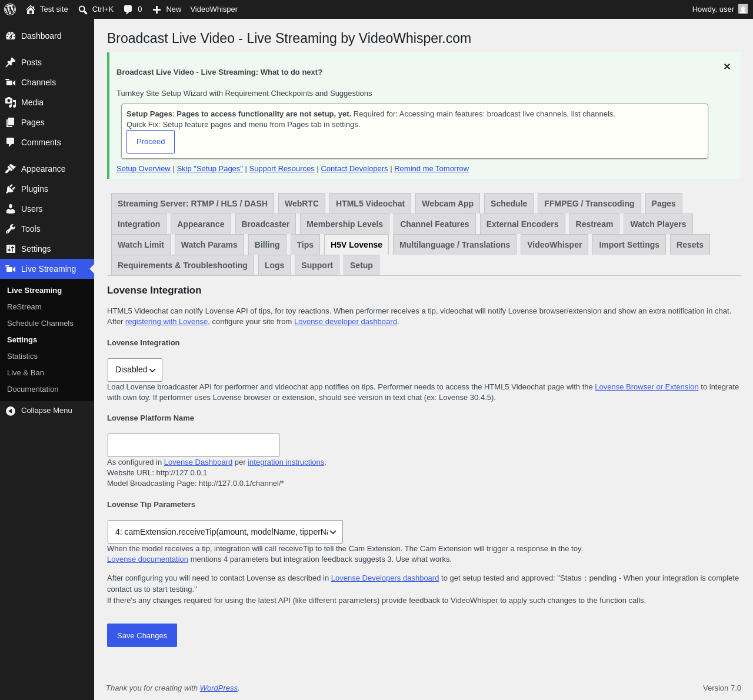753x700 pixels.
Task: Save Changes to Lovense settings
Action: pos(142,635)
